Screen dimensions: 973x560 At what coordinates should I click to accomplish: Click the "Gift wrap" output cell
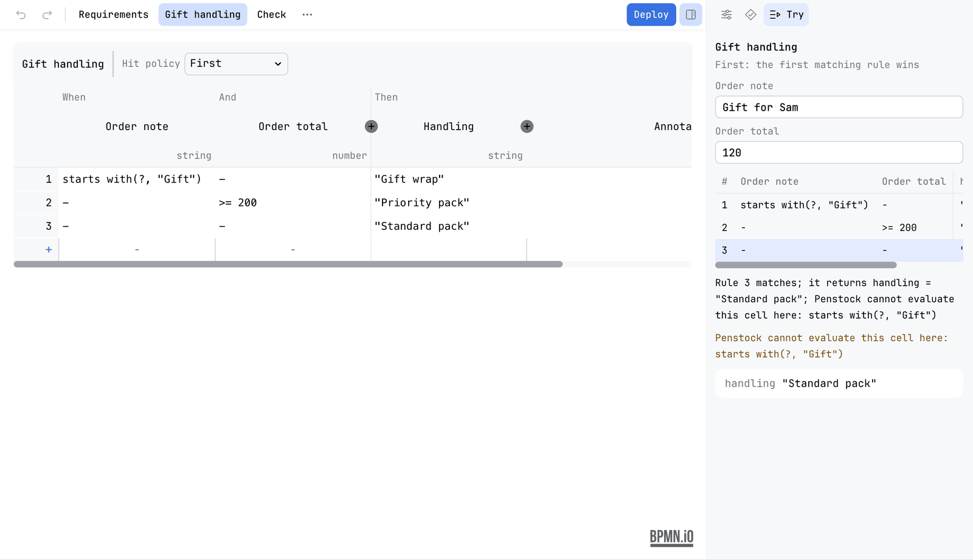pyautogui.click(x=449, y=179)
